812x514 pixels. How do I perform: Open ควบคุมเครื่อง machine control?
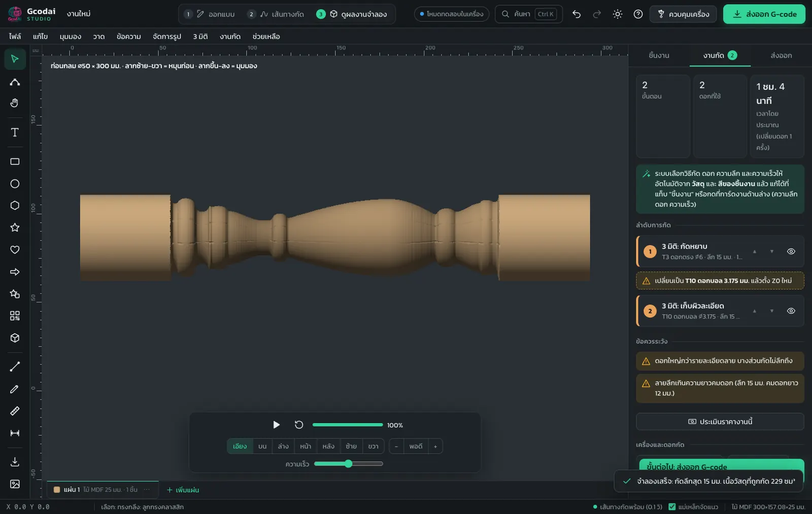[683, 14]
